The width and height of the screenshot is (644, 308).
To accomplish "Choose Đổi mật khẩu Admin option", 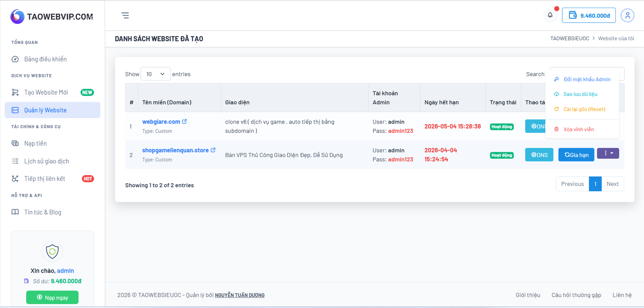I will (586, 79).
